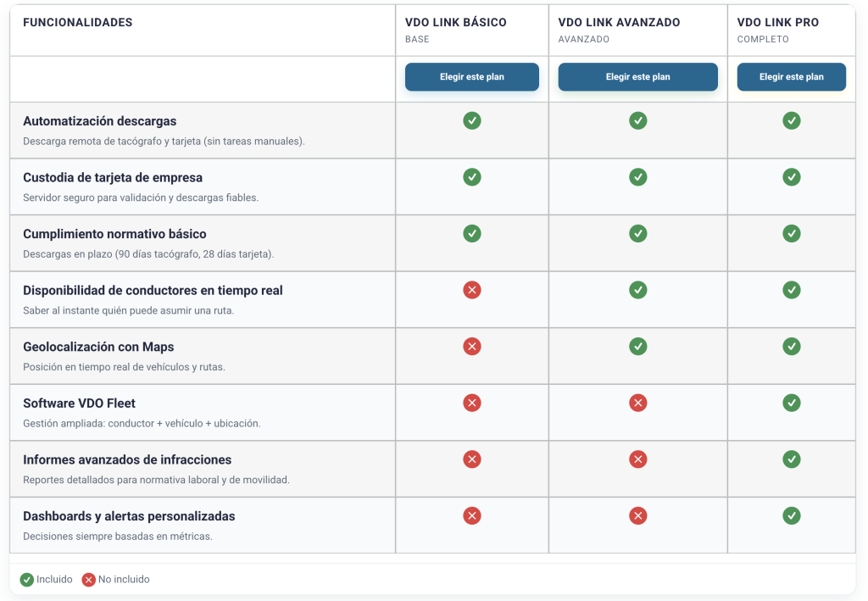Click Básico checkmark for Cumplimiento normativo básico
868x601 pixels.
click(x=471, y=234)
